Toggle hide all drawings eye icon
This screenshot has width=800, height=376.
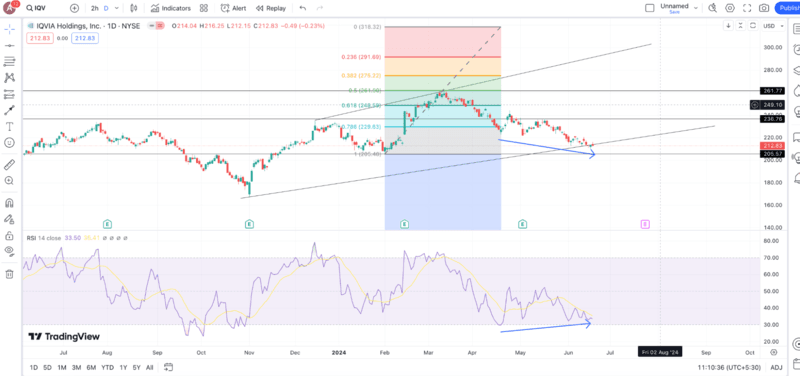coord(9,250)
